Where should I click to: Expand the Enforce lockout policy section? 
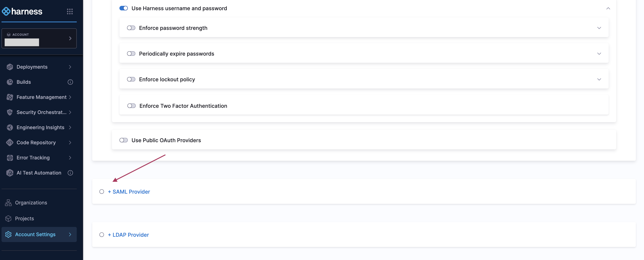(599, 79)
